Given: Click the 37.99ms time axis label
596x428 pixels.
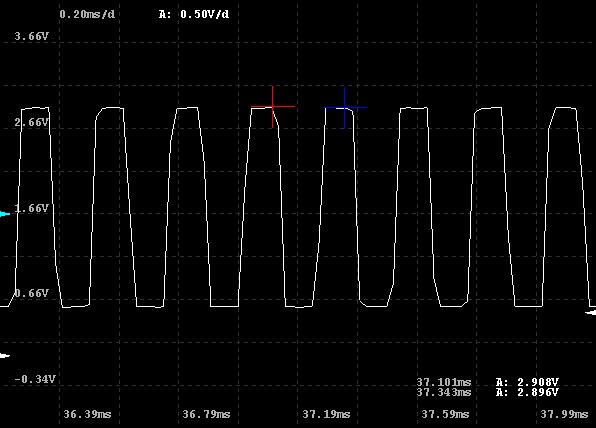Looking at the screenshot, I should 564,414.
